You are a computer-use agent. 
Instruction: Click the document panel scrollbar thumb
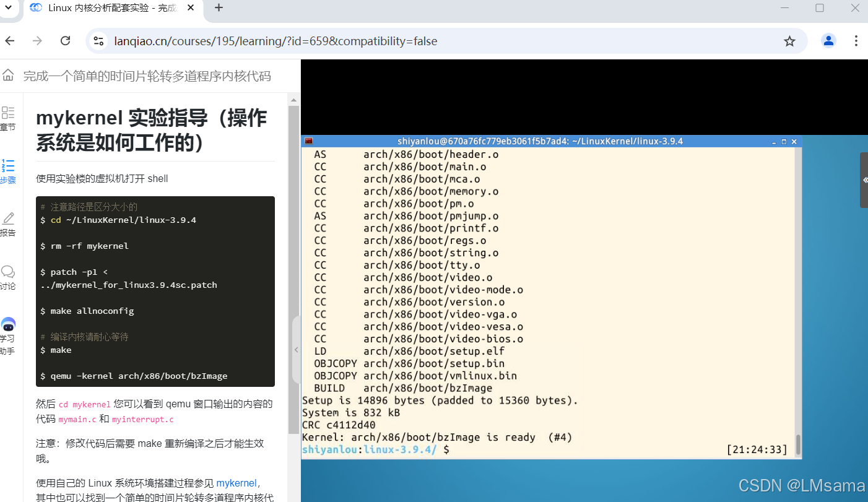click(293, 269)
